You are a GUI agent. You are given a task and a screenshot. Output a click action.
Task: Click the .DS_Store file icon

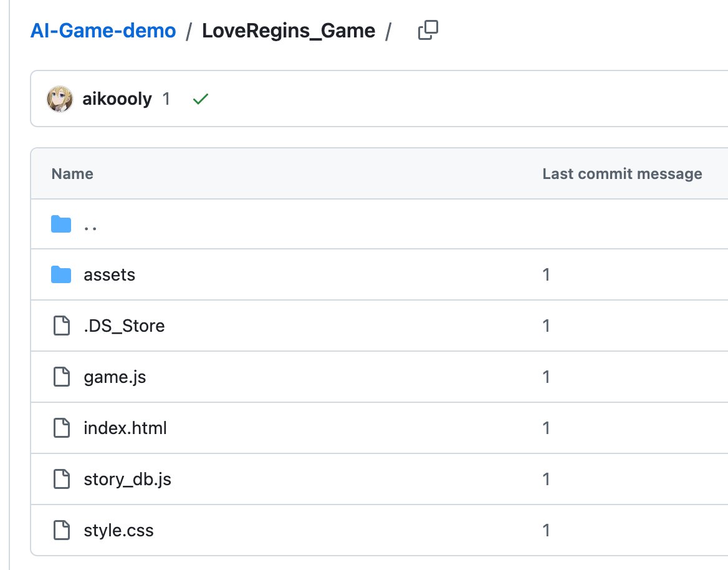coord(61,326)
